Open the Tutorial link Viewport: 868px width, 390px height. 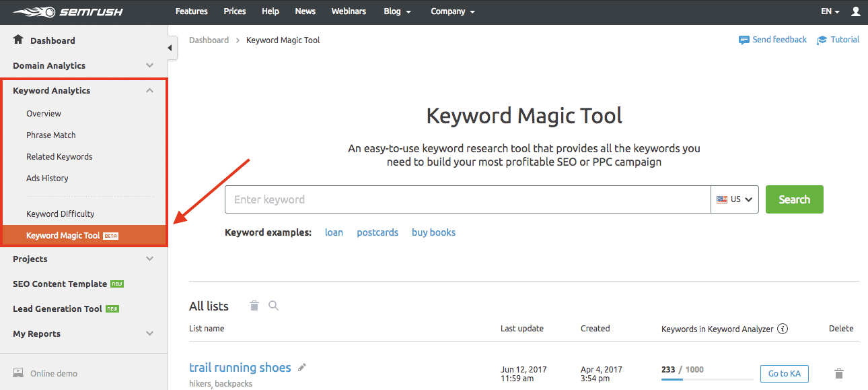[845, 40]
